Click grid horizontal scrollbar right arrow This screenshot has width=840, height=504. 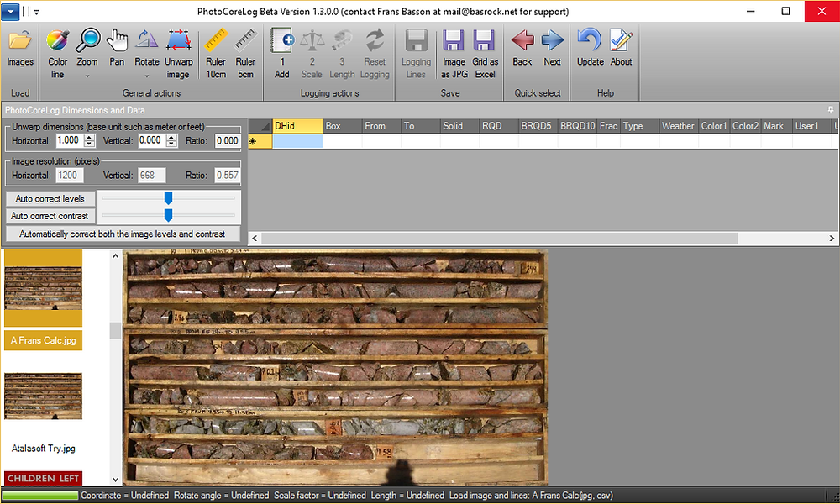832,239
